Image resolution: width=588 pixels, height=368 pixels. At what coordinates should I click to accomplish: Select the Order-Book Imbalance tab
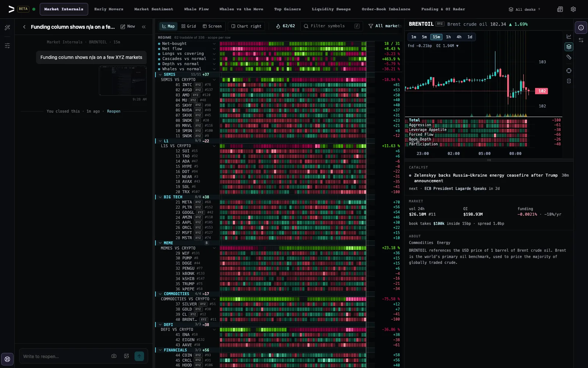[386, 9]
